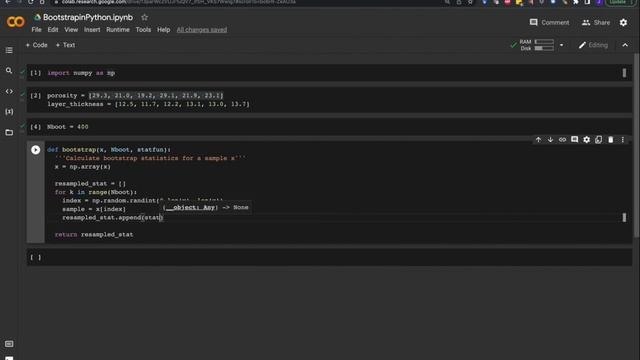Add a new Code cell
The width and height of the screenshot is (640, 360).
pyautogui.click(x=36, y=45)
